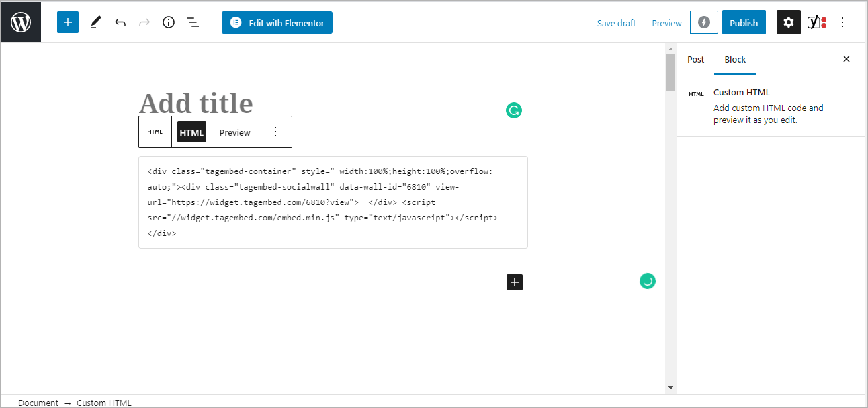Screen dimensions: 868x408
Task: Select the Tools pencil icon
Action: tap(95, 22)
